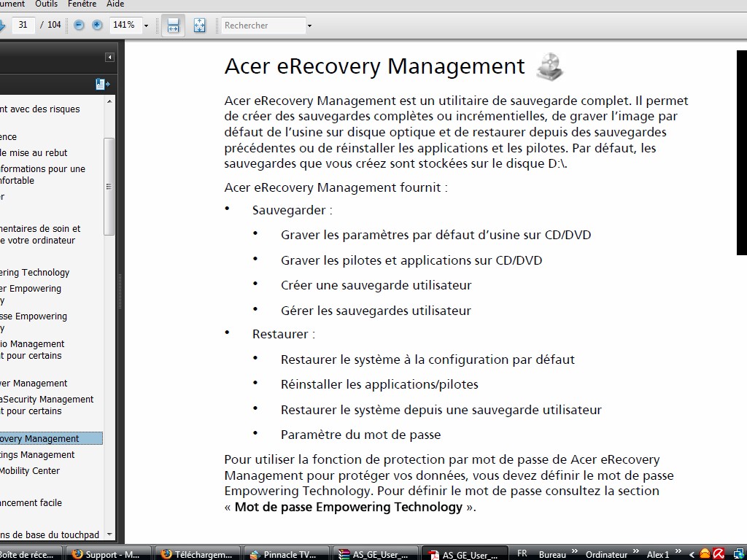
Task: Collapse the bookmarks navigation panel
Action: coord(109,57)
